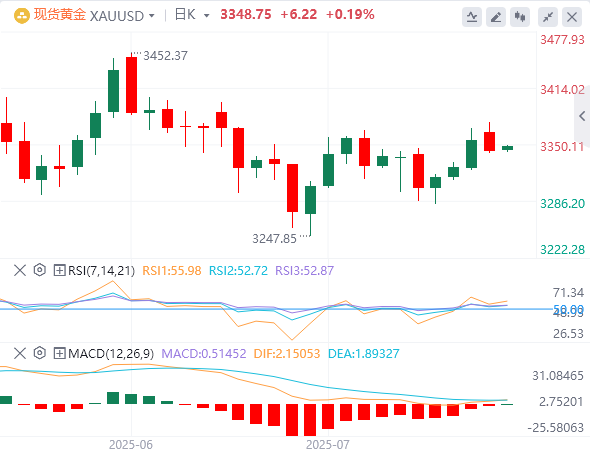Click the candlestick chart style icon
Image resolution: width=590 pixels, height=458 pixels.
coord(520,17)
